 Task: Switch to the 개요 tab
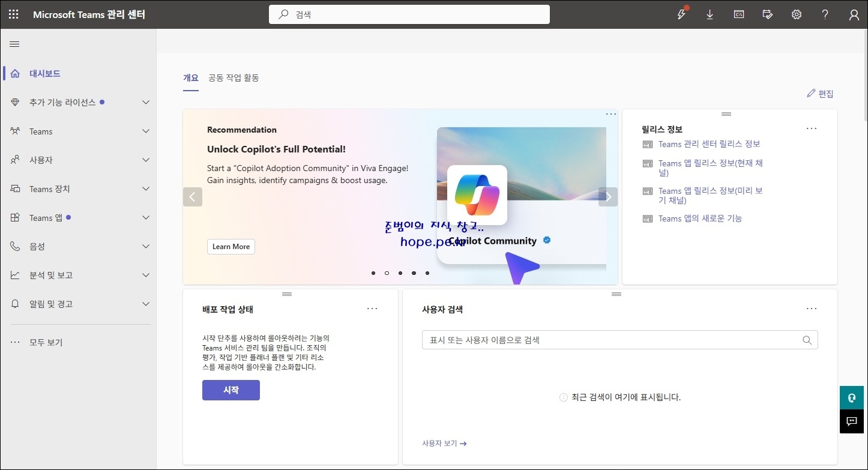[x=191, y=78]
